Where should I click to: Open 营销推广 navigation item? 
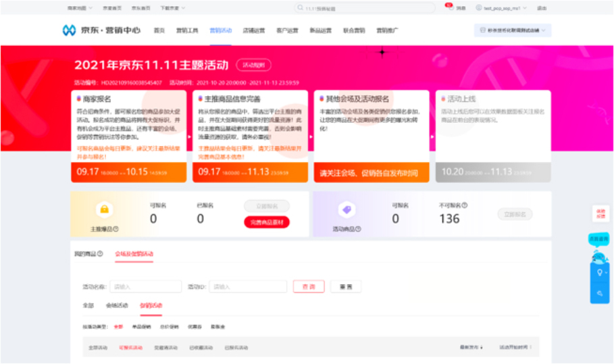[x=387, y=30]
